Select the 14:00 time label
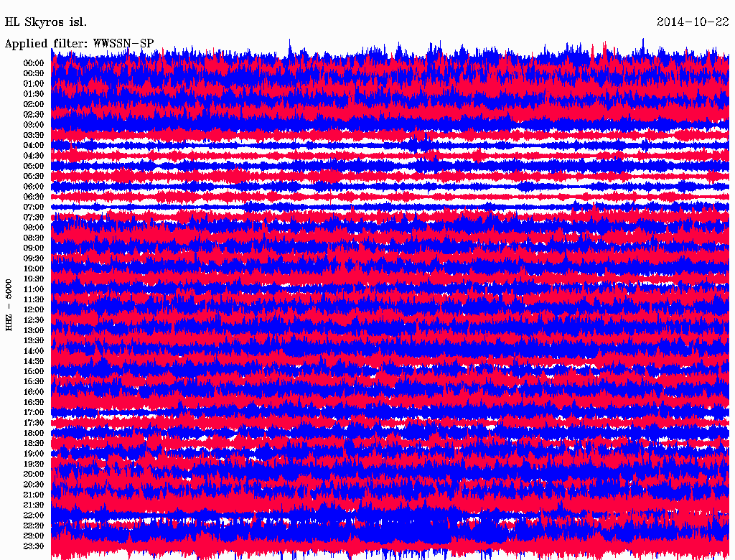Viewport: 735px width, 560px height. point(33,351)
